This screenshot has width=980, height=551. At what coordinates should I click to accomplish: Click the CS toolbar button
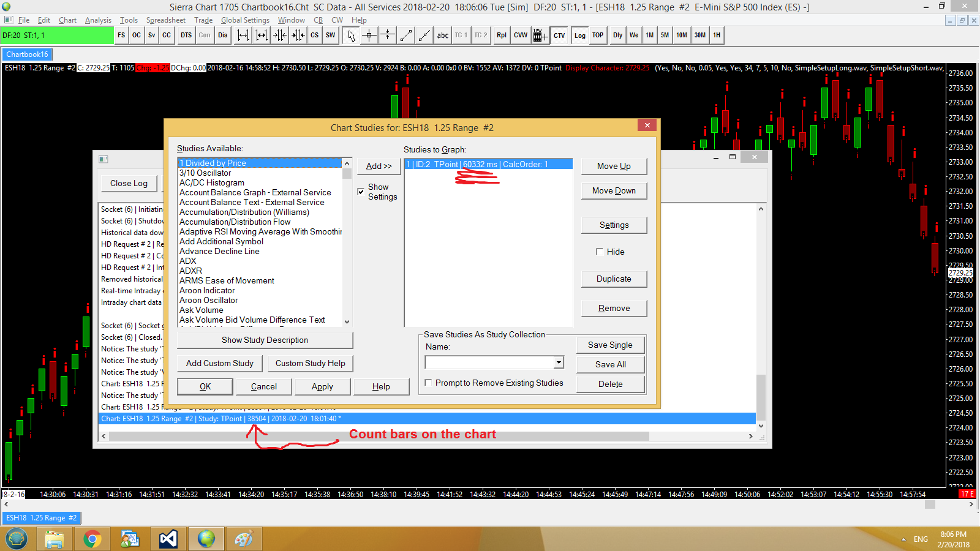coord(314,36)
